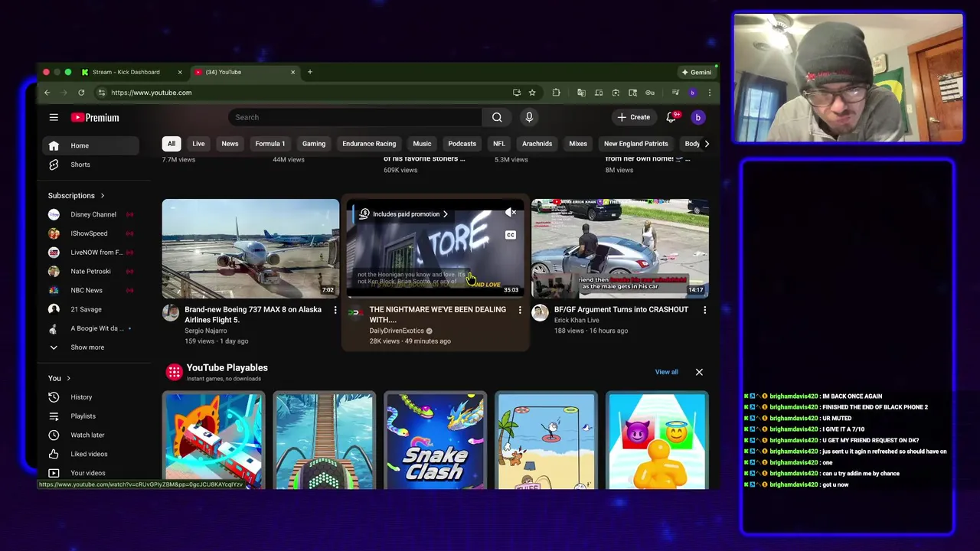Open the BF/GF Argument video thumbnail
This screenshot has height=551, width=980.
point(620,249)
